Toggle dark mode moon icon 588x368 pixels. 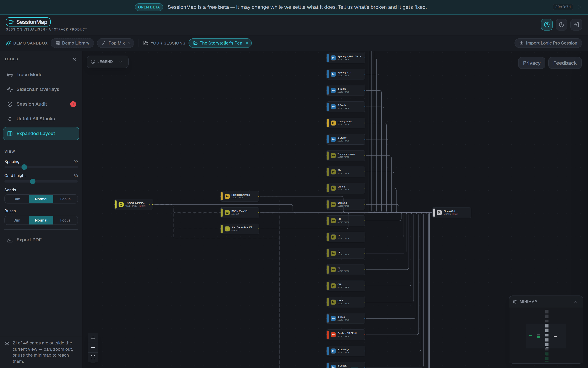561,25
